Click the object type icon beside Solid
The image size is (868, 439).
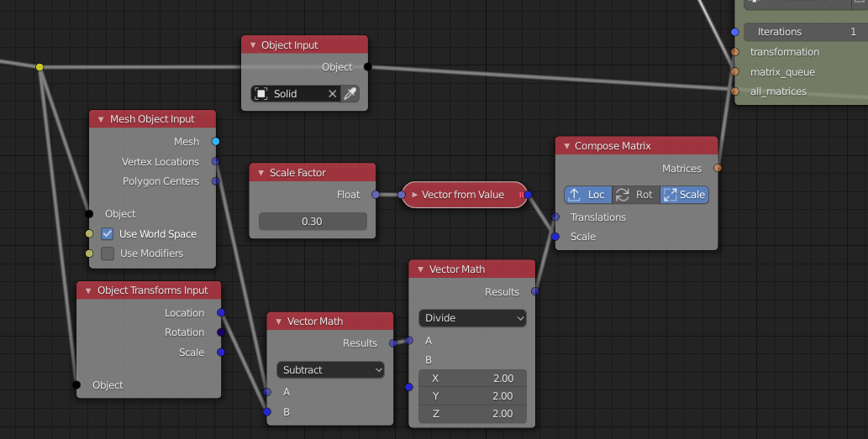(x=261, y=93)
